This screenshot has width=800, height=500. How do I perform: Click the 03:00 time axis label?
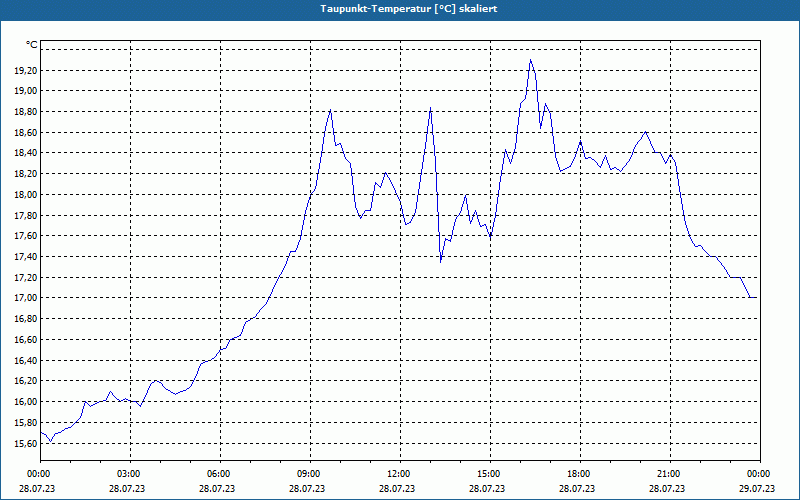(x=130, y=474)
